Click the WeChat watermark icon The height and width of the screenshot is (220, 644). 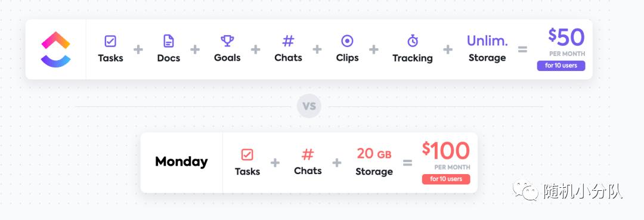pos(525,191)
